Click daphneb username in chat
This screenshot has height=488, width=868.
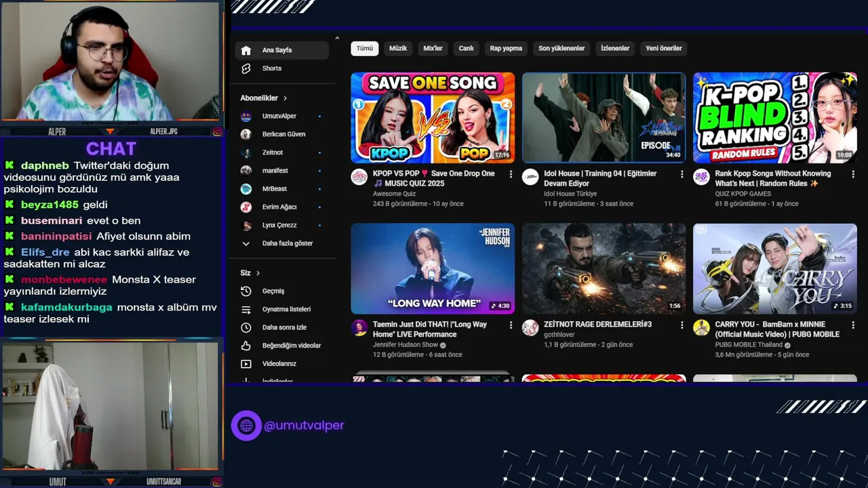pos(45,166)
